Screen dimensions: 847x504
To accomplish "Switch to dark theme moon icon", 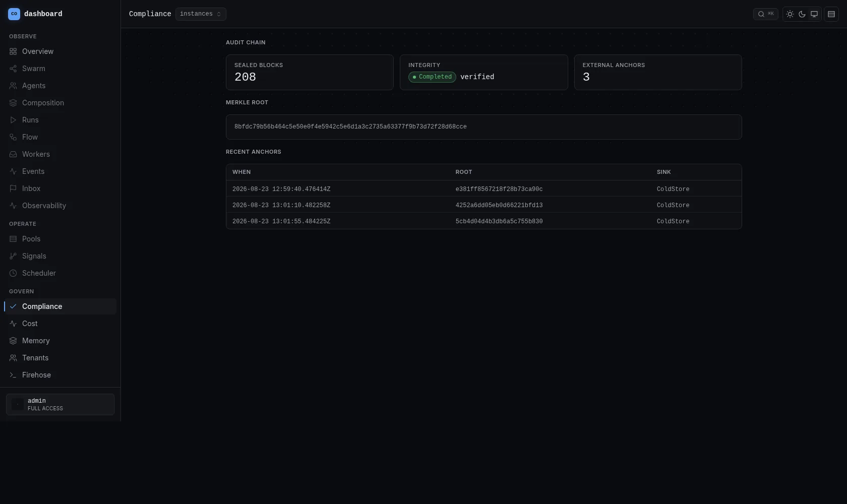I will [x=802, y=14].
